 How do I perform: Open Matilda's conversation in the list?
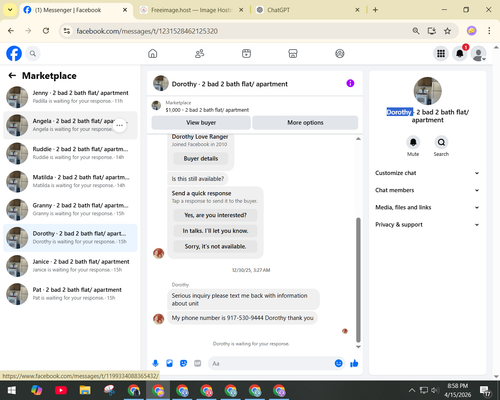click(70, 181)
